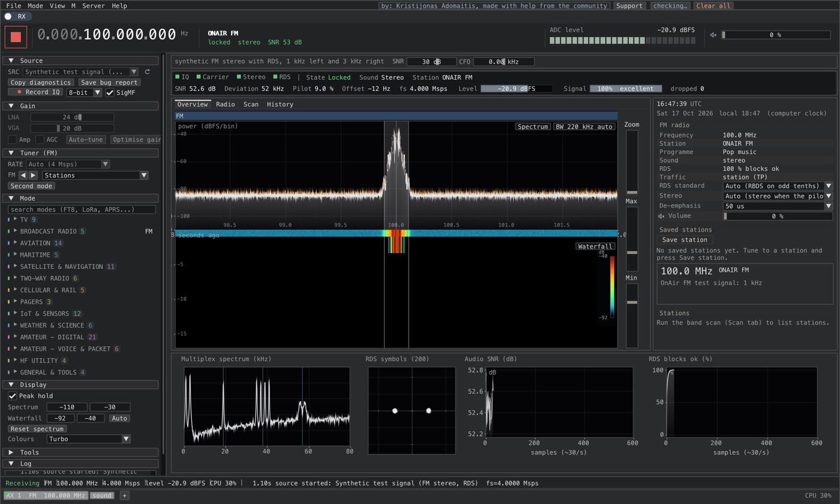Click the speaker icon next to Volume label
Image resolution: width=840 pixels, height=504 pixels.
point(661,216)
